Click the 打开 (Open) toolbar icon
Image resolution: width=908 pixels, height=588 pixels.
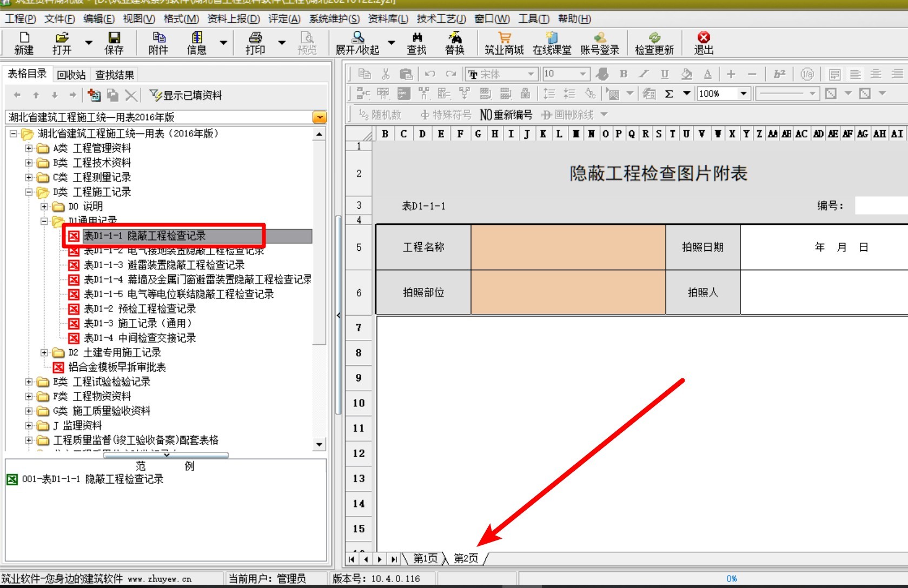62,43
